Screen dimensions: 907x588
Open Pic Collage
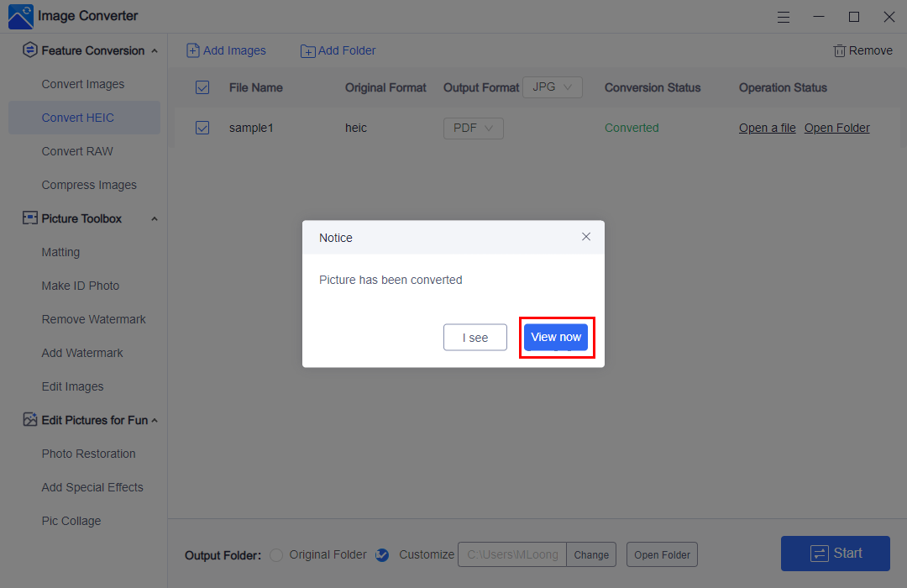[x=71, y=520]
